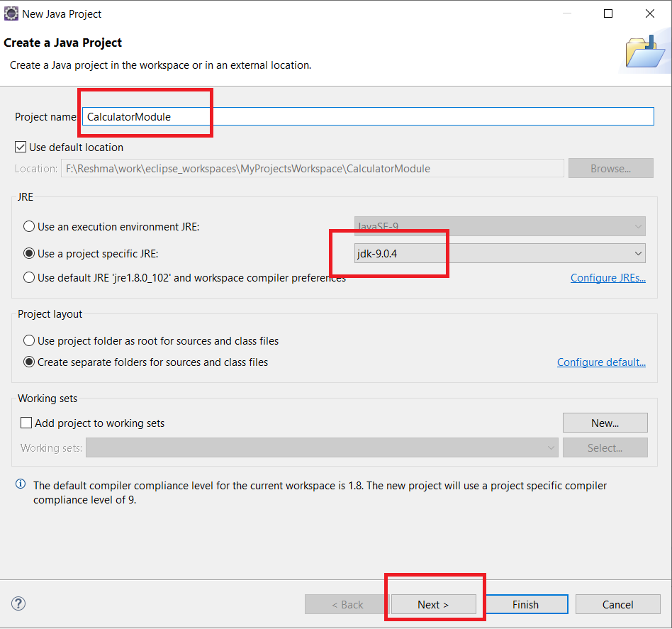Uncheck Use default location checkbox

click(21, 147)
